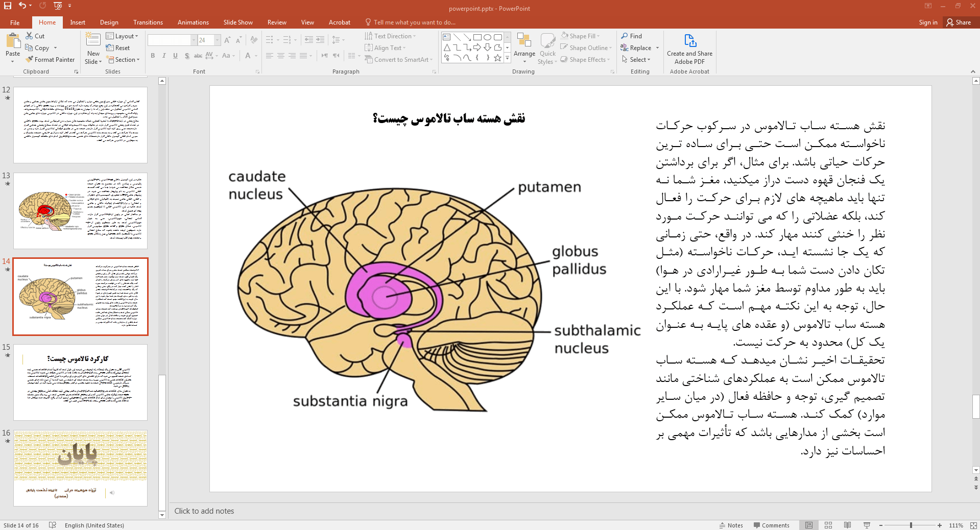This screenshot has height=530, width=980.
Task: Open the Shape Fill dropdown
Action: [580, 36]
